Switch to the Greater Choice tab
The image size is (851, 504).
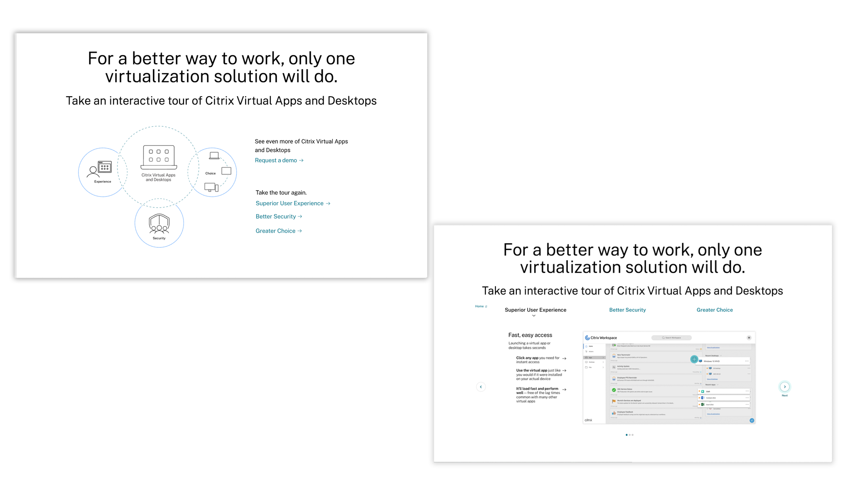(714, 310)
